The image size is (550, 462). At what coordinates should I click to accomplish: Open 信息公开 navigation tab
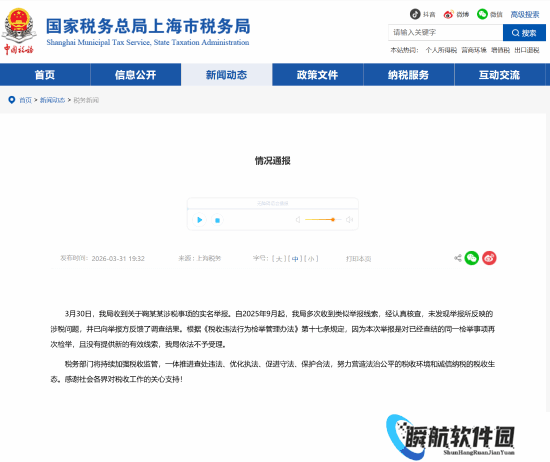coord(136,75)
